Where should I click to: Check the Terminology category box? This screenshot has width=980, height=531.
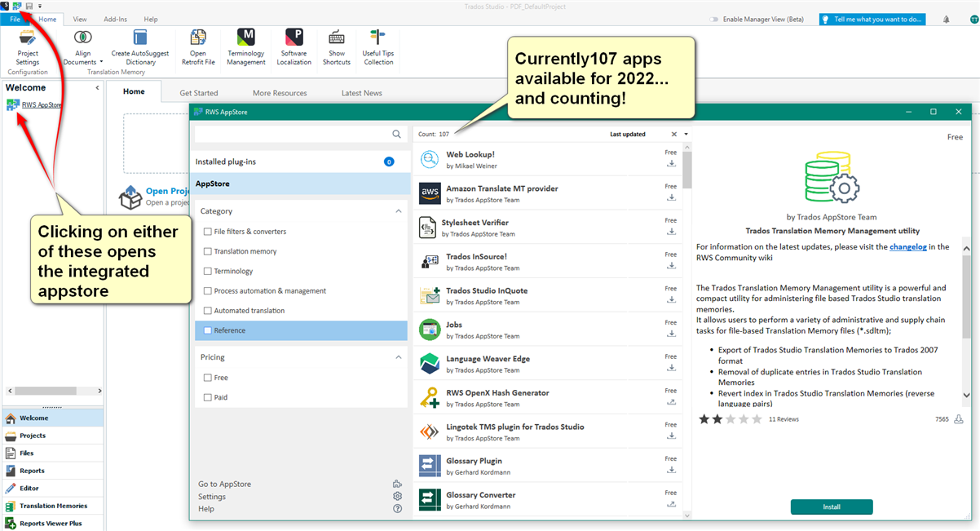tap(208, 271)
